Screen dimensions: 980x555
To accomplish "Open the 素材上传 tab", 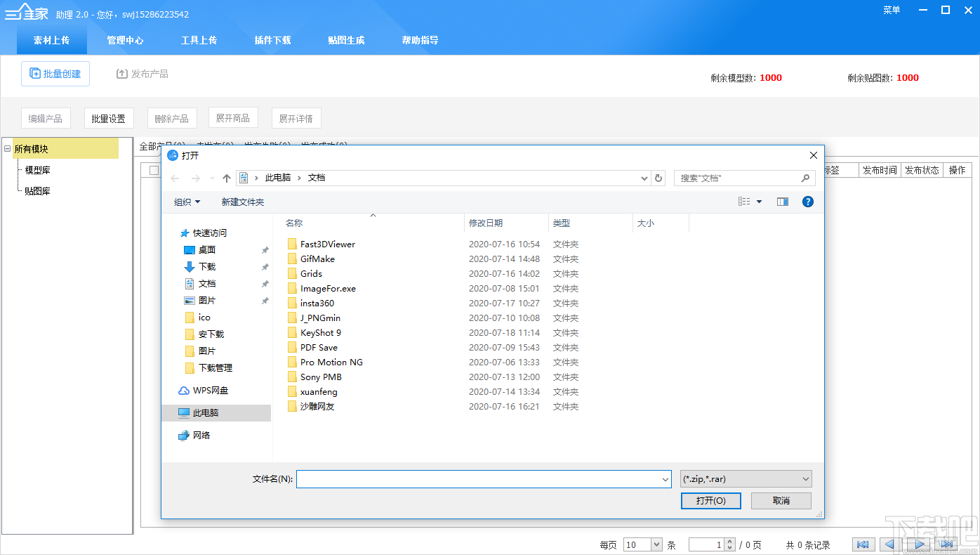I will [x=52, y=40].
